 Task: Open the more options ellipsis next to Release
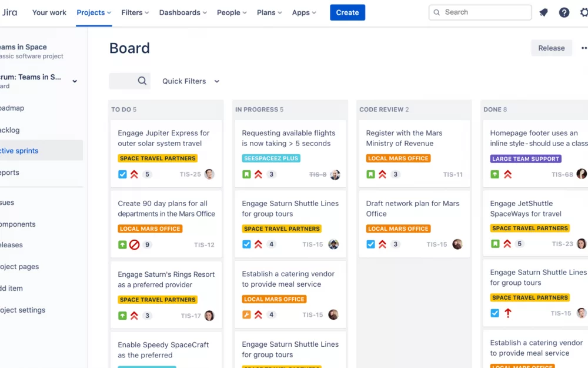(584, 48)
